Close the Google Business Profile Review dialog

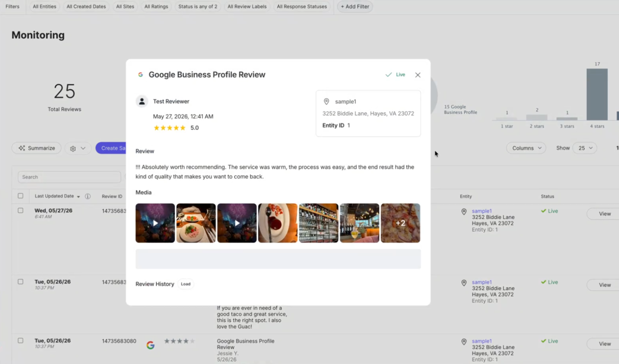pos(418,75)
